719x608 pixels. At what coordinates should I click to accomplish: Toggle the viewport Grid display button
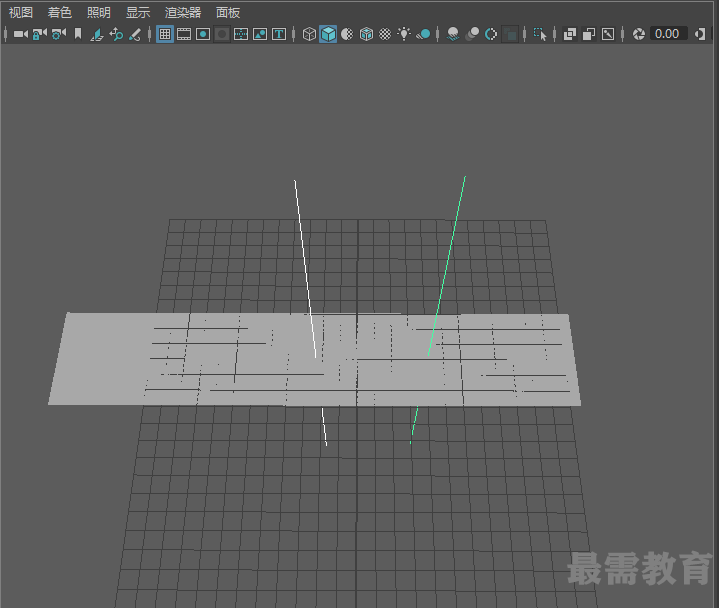pyautogui.click(x=165, y=34)
